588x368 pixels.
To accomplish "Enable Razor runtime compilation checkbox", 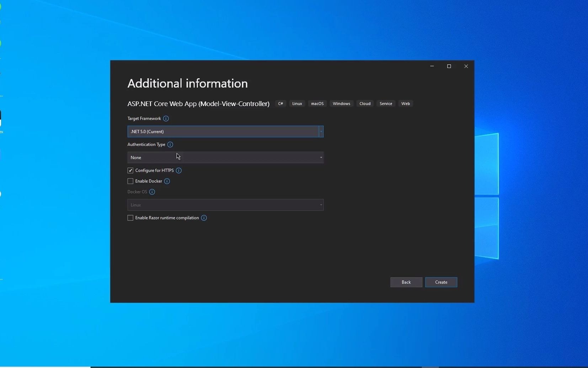I will 130,218.
